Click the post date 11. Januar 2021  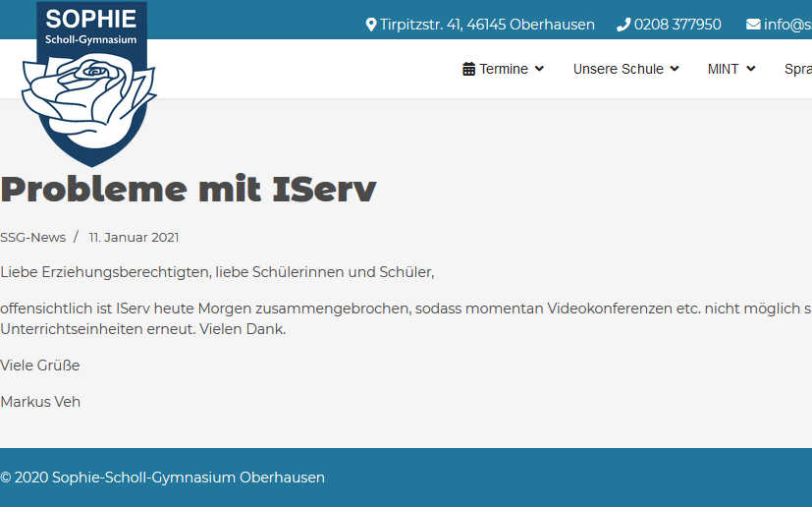click(134, 237)
